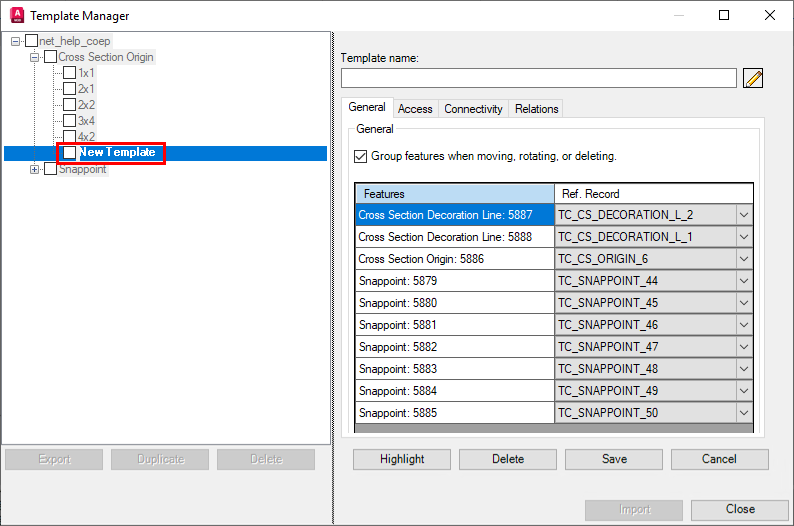Click the pencil edit icon beside Template name
Screen dimensions: 794x526
coord(753,78)
